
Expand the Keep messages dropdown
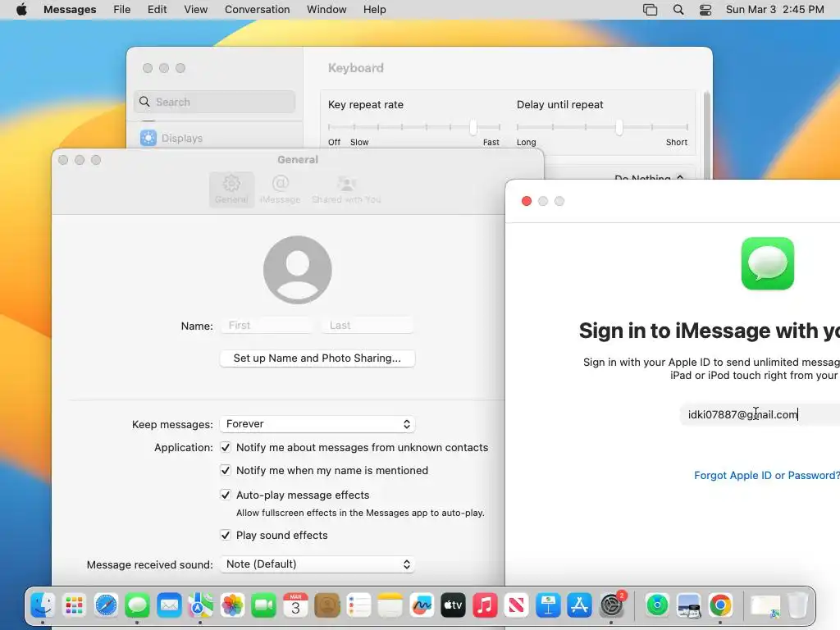(317, 424)
